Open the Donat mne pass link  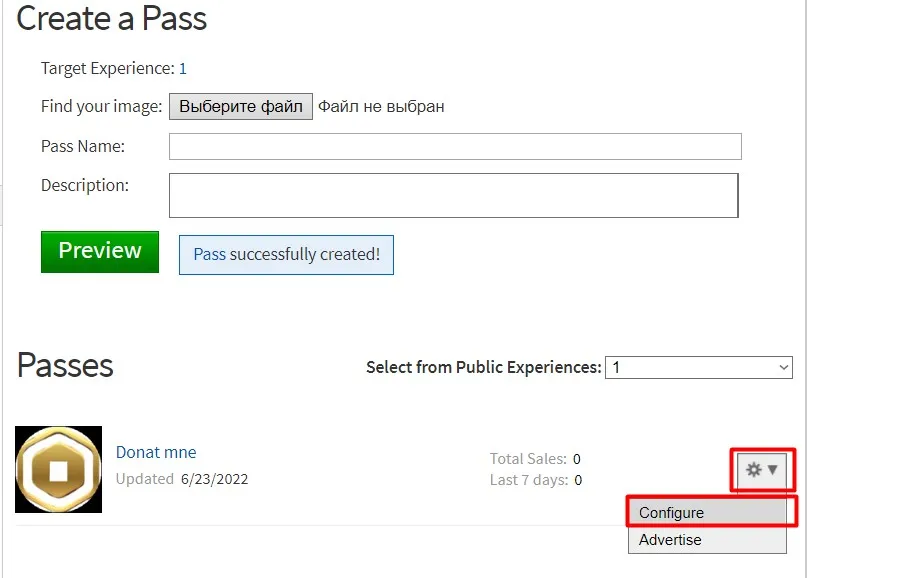pos(156,452)
